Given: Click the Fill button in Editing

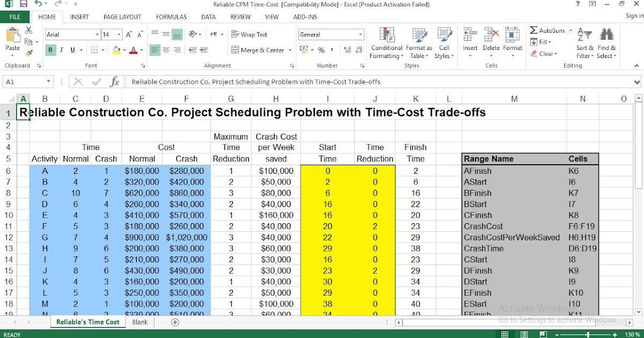Looking at the screenshot, I should tap(541, 42).
